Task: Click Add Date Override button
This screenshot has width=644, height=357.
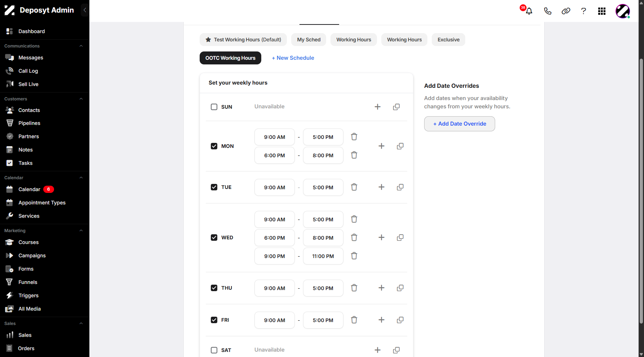Action: pyautogui.click(x=459, y=124)
